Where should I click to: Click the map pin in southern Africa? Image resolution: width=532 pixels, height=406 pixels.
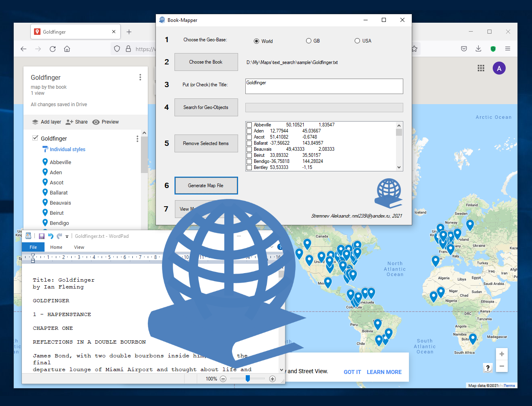click(x=473, y=339)
